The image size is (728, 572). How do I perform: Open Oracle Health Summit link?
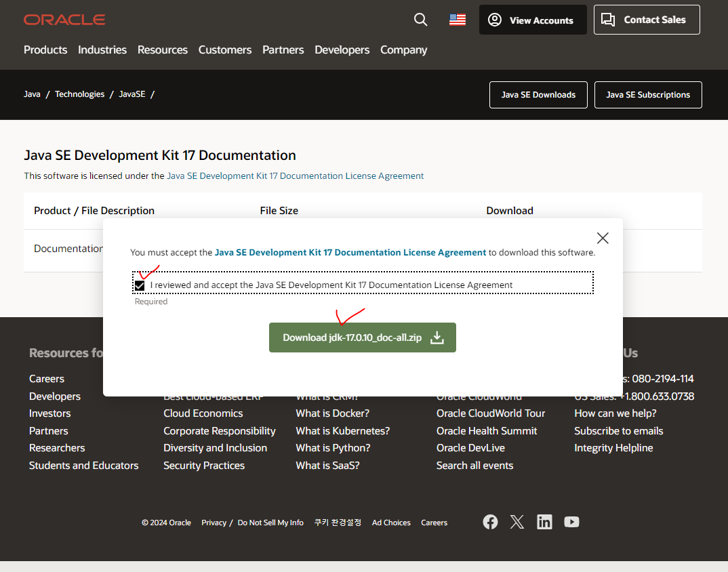pos(487,431)
